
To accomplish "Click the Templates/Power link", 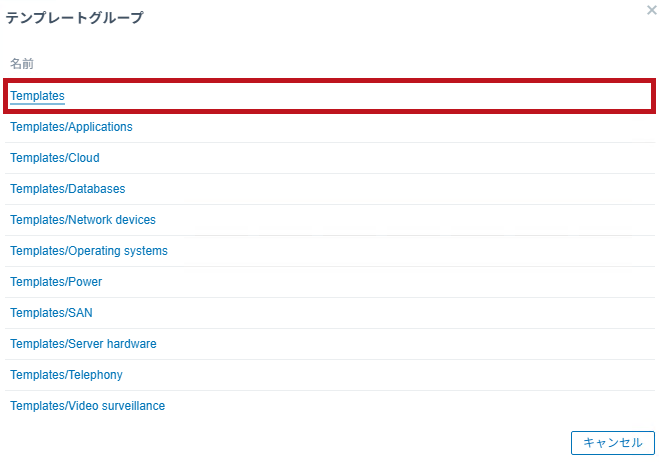I will coord(56,282).
